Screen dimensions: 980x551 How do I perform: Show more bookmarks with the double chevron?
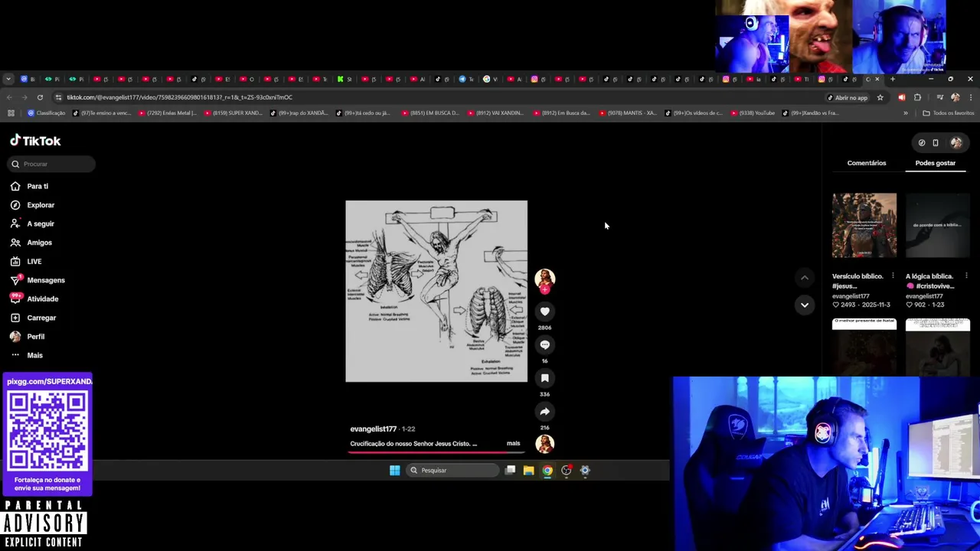click(905, 113)
